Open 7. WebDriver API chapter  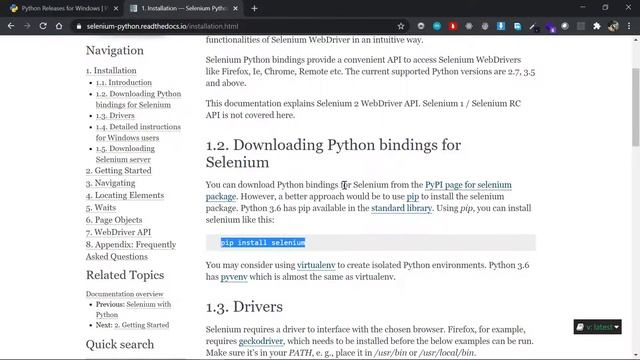(118, 232)
